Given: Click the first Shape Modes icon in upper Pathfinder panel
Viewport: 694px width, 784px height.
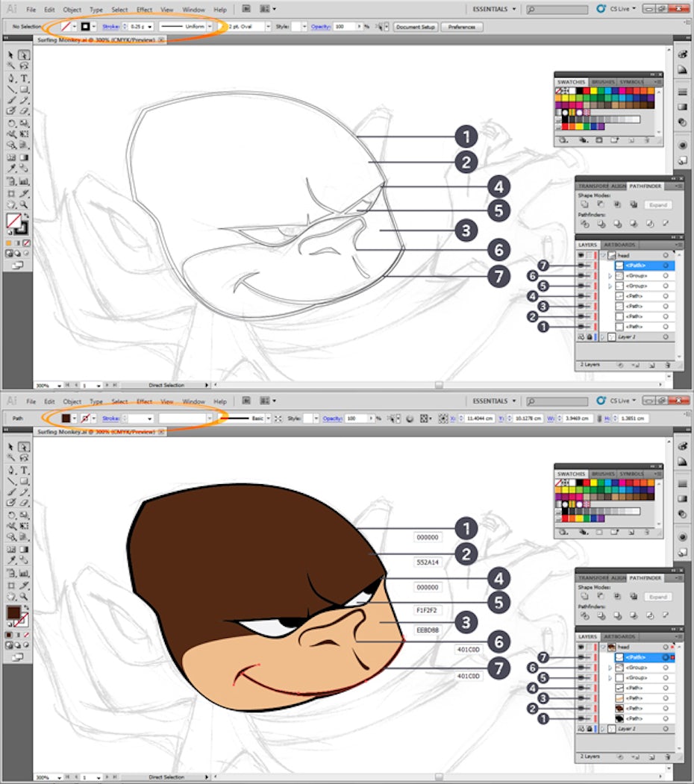Looking at the screenshot, I should [x=584, y=204].
